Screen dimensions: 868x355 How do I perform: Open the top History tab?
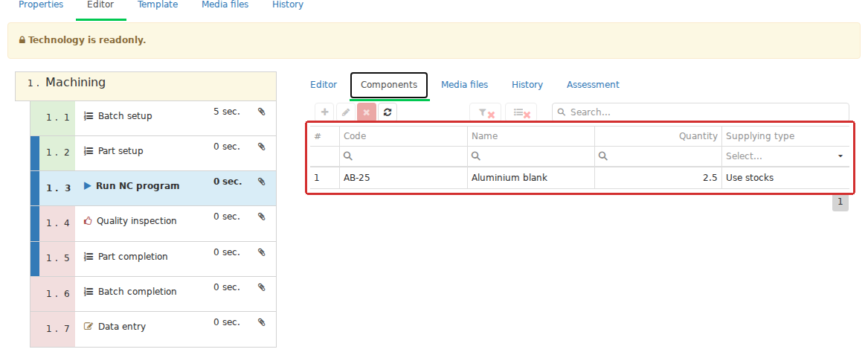pyautogui.click(x=288, y=4)
